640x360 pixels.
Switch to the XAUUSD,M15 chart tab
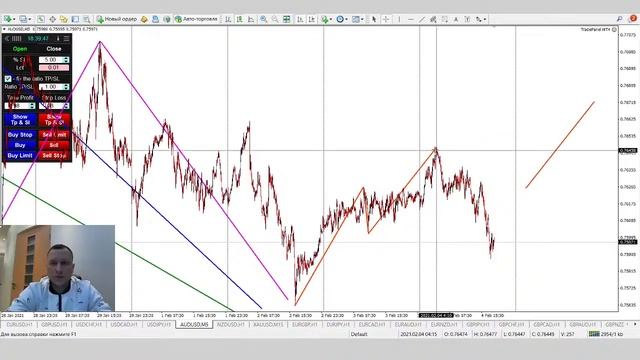click(x=268, y=324)
